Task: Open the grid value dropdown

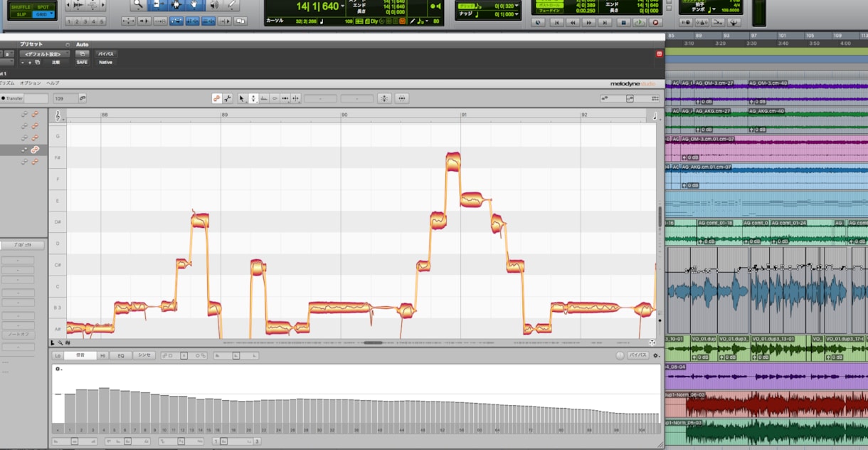Action: [x=518, y=6]
